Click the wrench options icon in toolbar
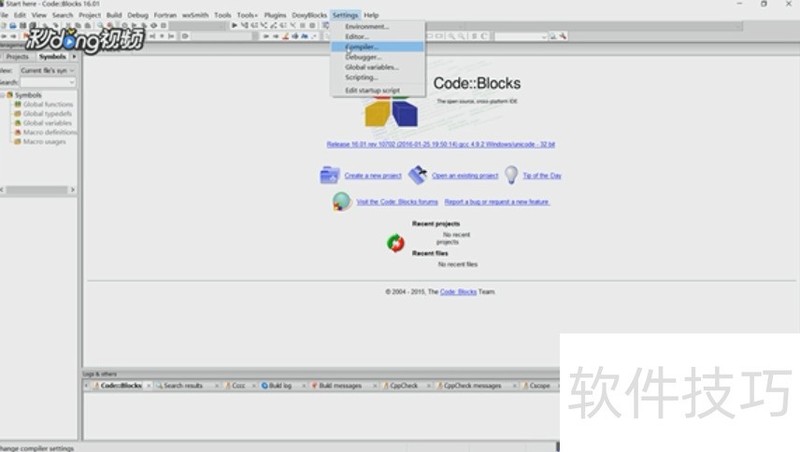 [563, 36]
